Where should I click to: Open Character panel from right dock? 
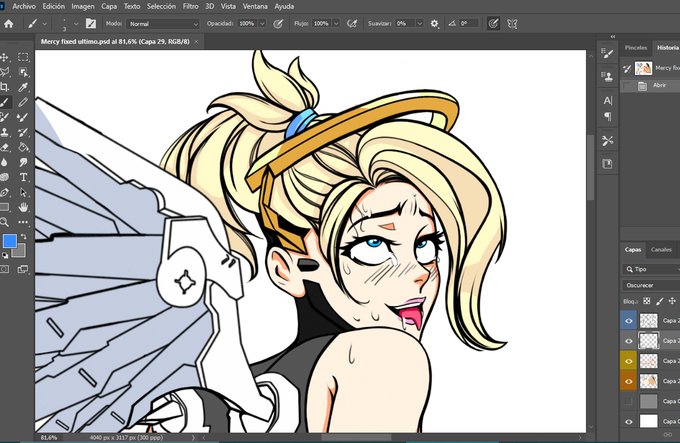coord(608,101)
